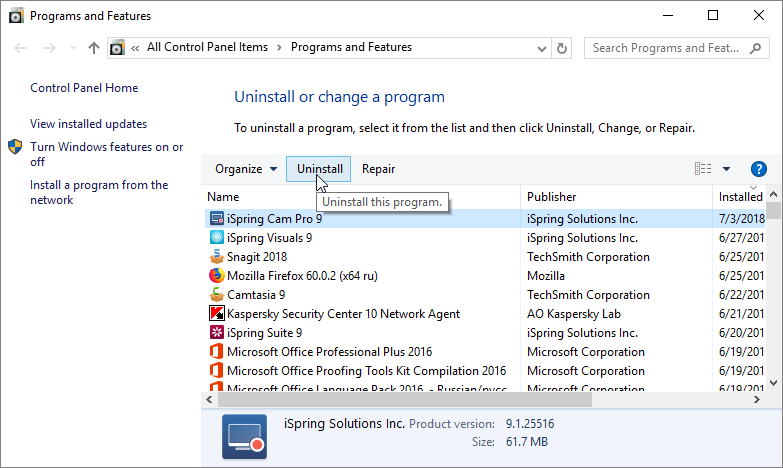This screenshot has width=783, height=468.
Task: Open View installed updates link
Action: tap(88, 124)
